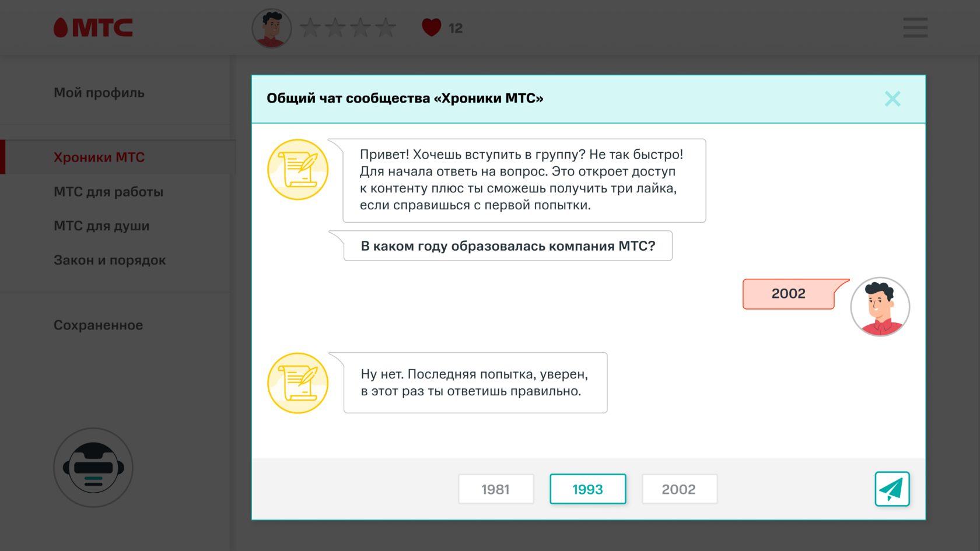The height and width of the screenshot is (551, 980).
Task: Open Закон и порядок section
Action: point(110,260)
